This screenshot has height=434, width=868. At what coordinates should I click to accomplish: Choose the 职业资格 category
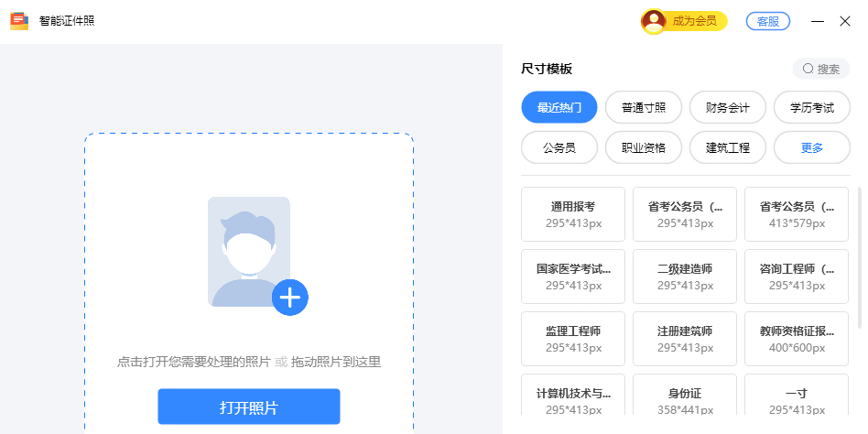point(643,147)
